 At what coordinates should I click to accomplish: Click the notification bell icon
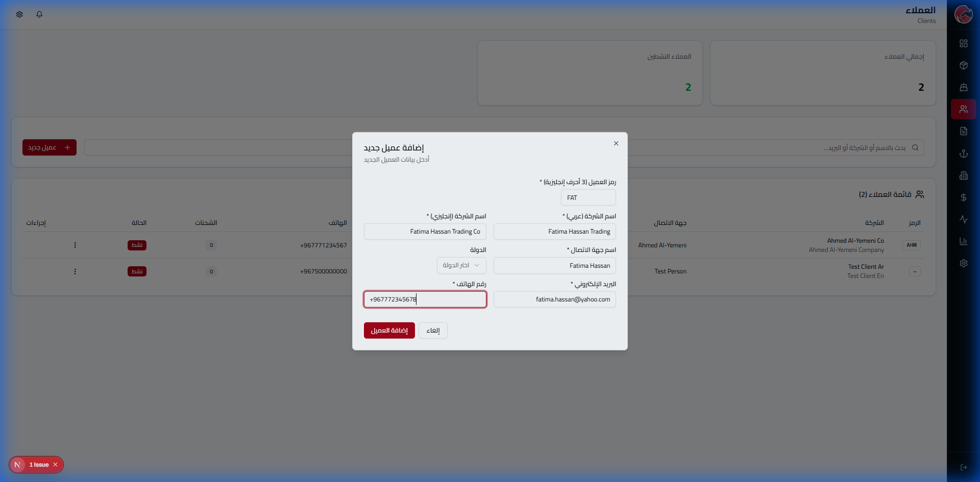(x=39, y=14)
